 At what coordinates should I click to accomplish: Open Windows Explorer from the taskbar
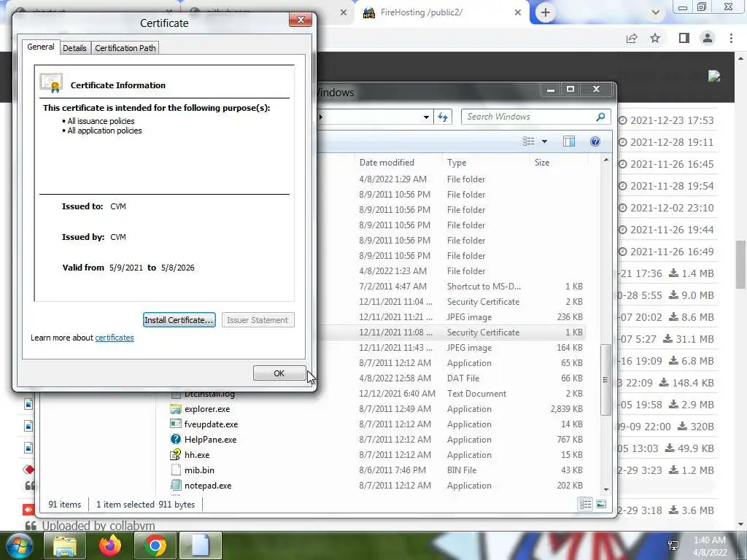(x=65, y=545)
